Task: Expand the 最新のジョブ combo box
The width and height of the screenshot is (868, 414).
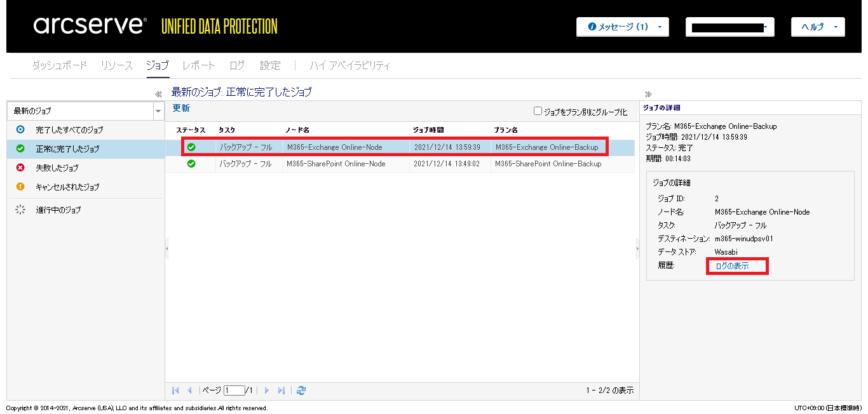Action: (158, 111)
